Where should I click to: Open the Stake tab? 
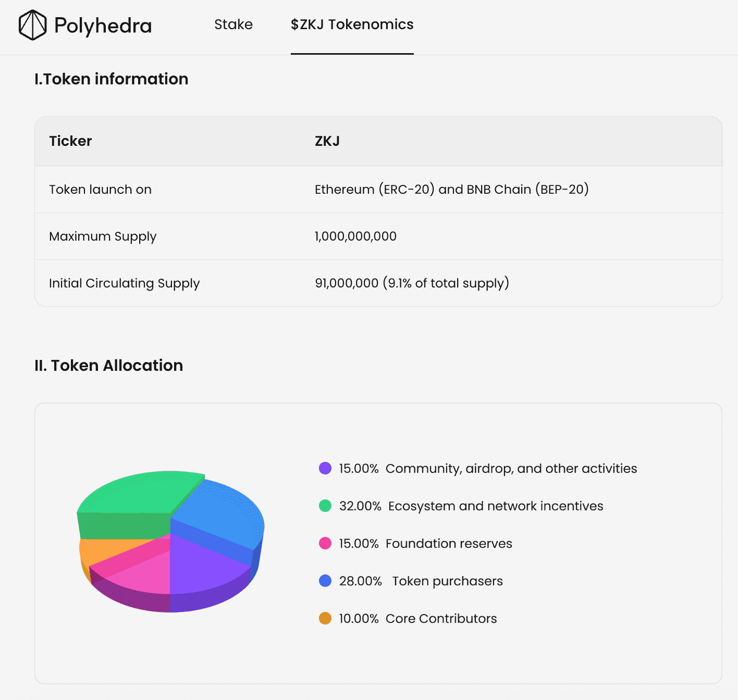click(233, 24)
